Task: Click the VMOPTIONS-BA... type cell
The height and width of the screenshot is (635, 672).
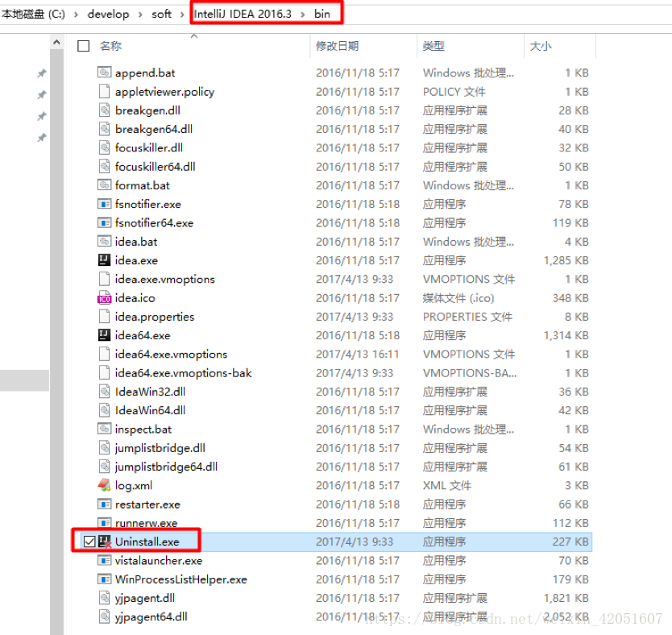Action: pos(469,373)
